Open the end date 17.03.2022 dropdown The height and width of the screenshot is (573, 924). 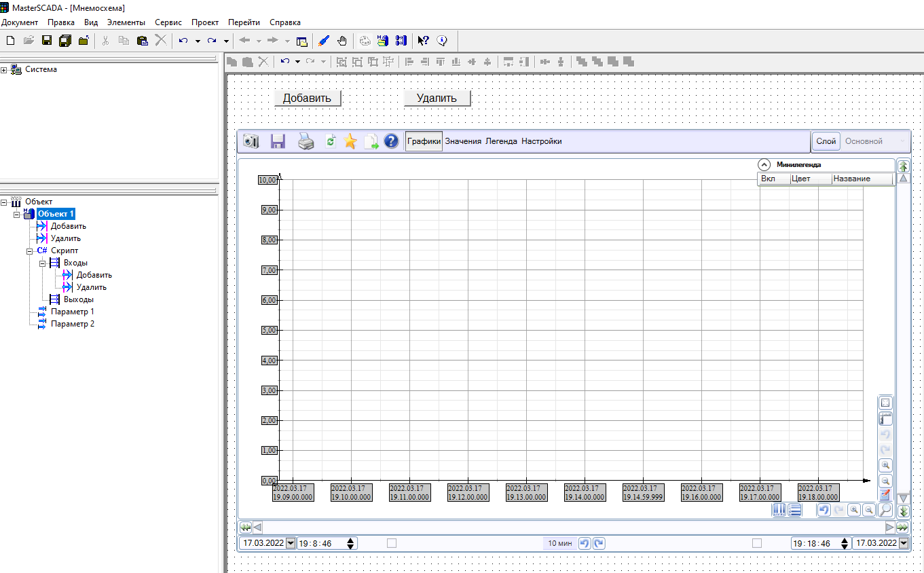[903, 543]
